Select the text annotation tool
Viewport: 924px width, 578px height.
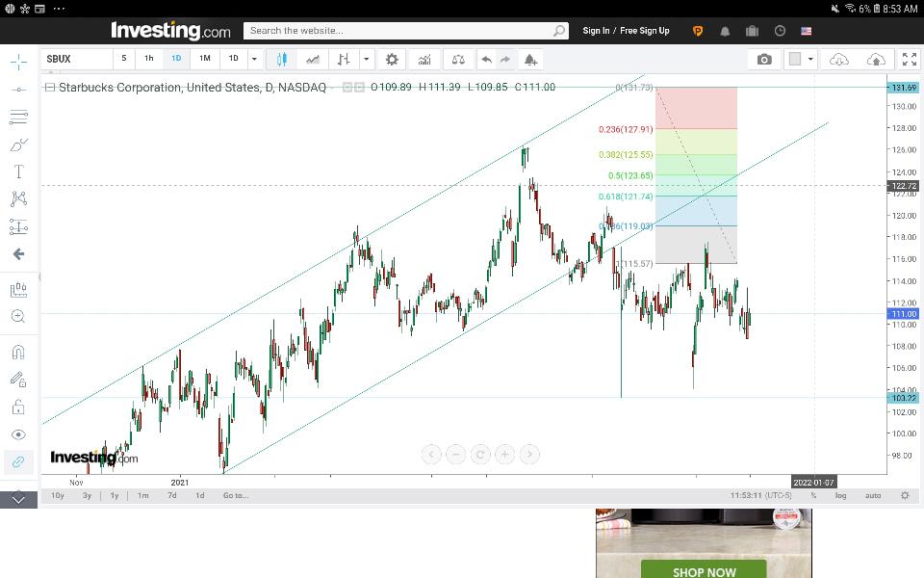18,171
